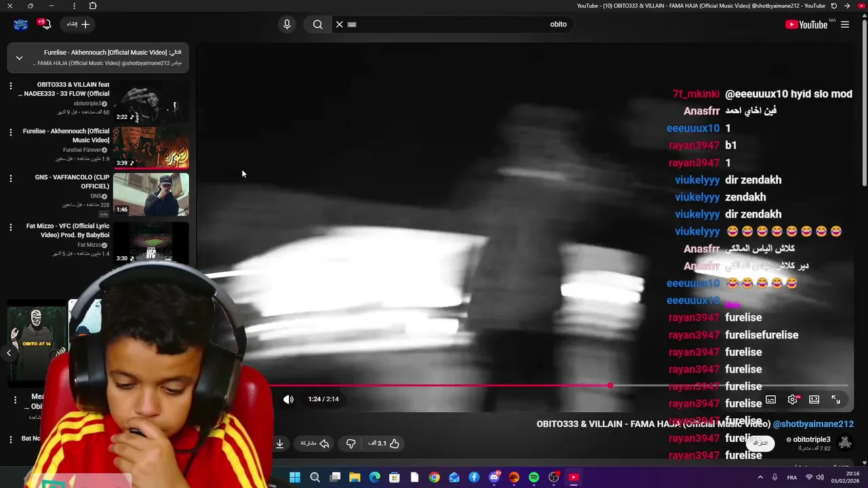Screen dimensions: 868x488
Task: Open notifications bell with 9+ badge
Action: pos(45,24)
